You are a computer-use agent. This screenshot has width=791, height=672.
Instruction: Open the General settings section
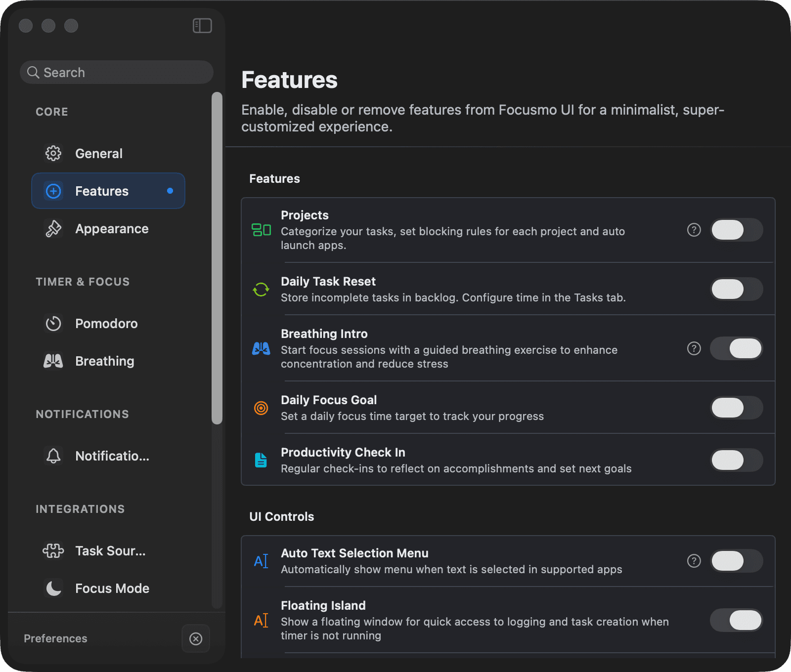point(108,153)
